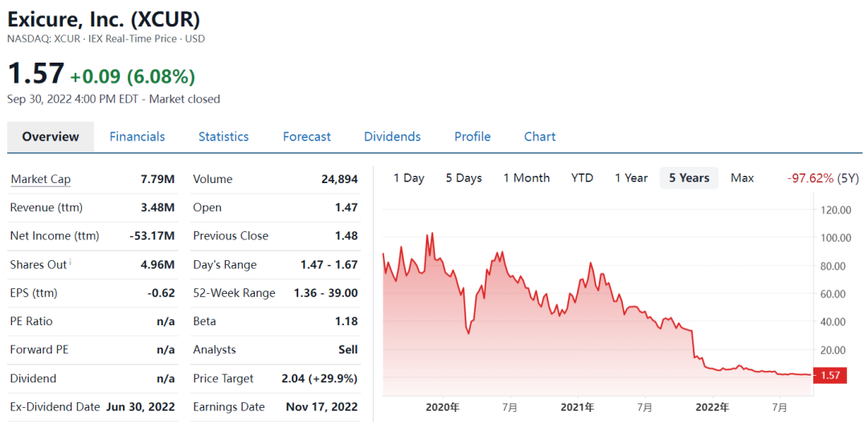Click the Ex-Dividend Date label

pyautogui.click(x=55, y=407)
